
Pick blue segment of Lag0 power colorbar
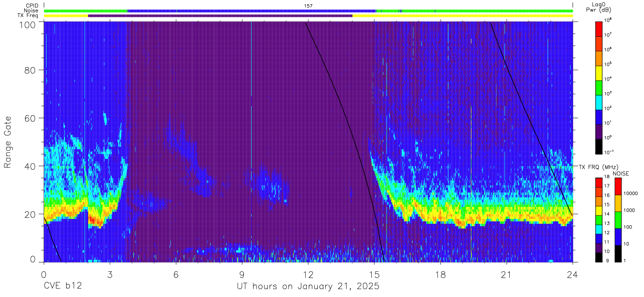pos(599,116)
